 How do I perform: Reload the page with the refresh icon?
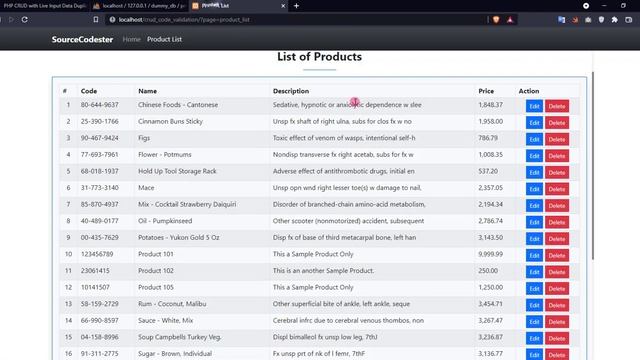24,20
